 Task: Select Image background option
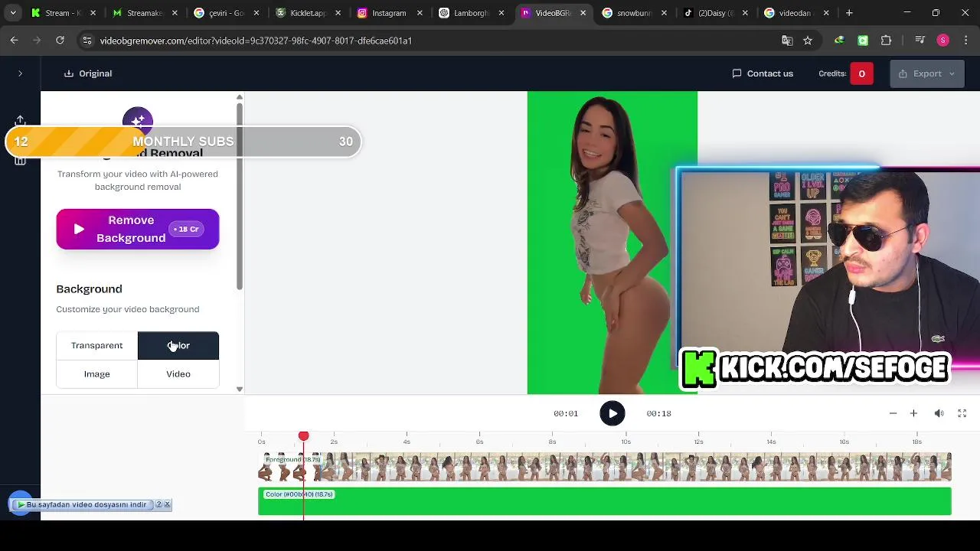point(96,373)
